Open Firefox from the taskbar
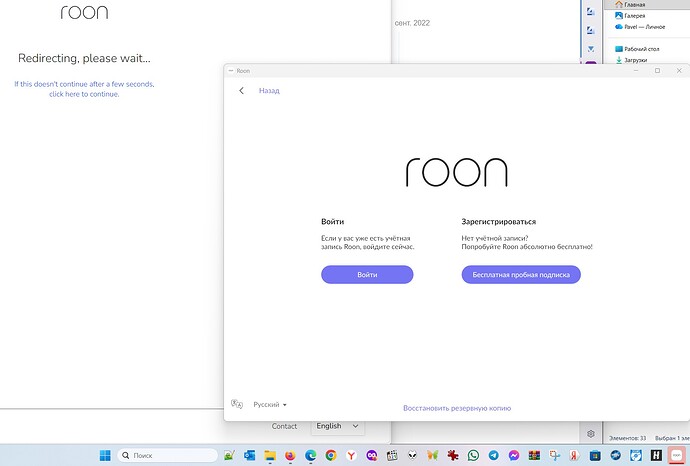This screenshot has height=466, width=690. point(290,455)
